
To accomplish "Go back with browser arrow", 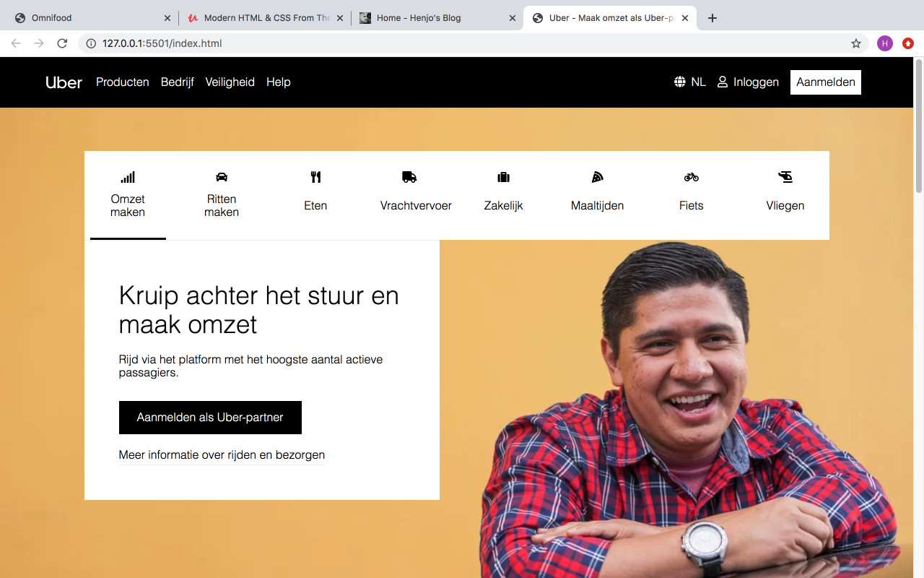I will coord(16,43).
